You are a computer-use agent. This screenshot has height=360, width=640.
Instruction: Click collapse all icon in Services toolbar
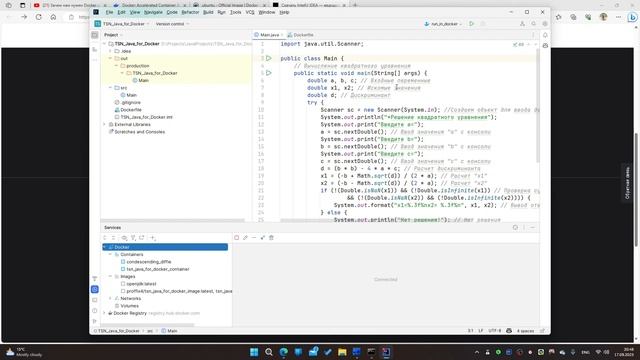point(113,238)
